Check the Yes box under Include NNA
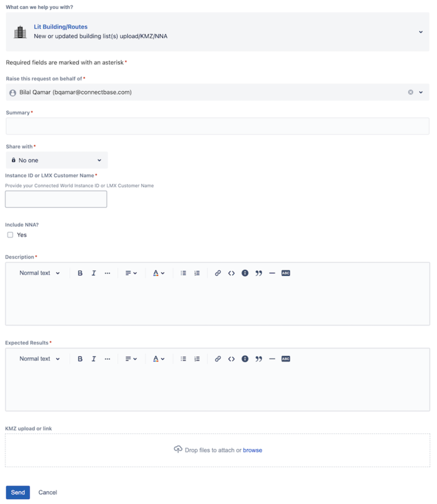Image resolution: width=437 pixels, height=504 pixels. [10, 234]
